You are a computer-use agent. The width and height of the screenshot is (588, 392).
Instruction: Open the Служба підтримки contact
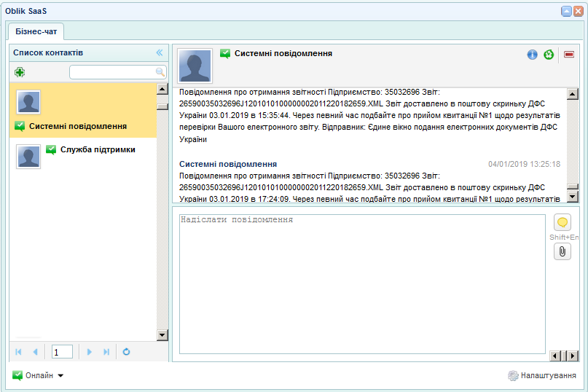coord(83,157)
